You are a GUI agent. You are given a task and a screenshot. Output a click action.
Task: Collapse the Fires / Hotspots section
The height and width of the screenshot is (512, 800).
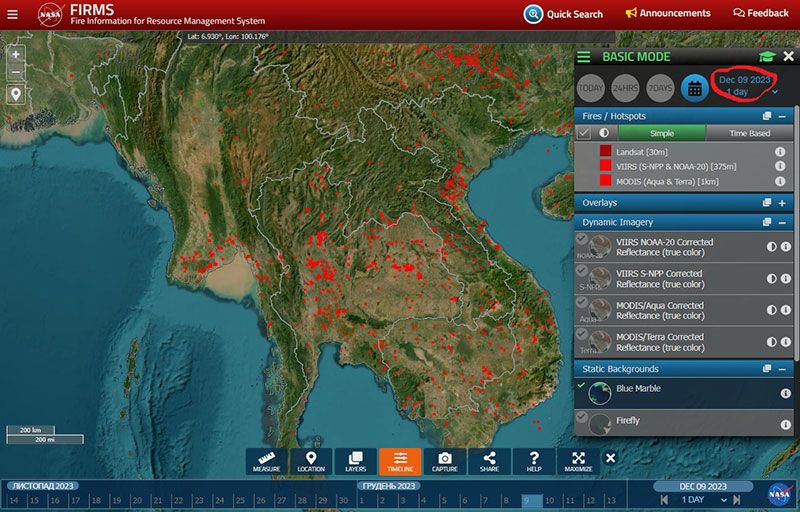(x=782, y=117)
